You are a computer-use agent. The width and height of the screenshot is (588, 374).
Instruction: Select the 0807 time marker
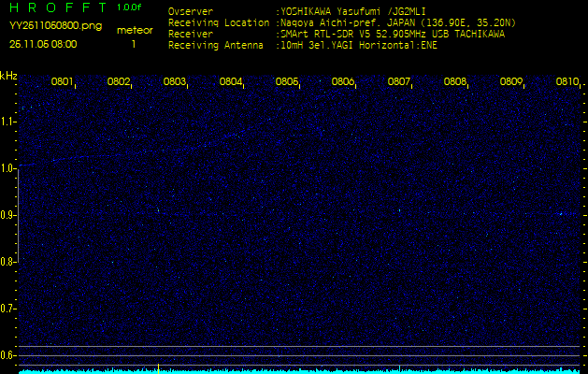pyautogui.click(x=399, y=82)
